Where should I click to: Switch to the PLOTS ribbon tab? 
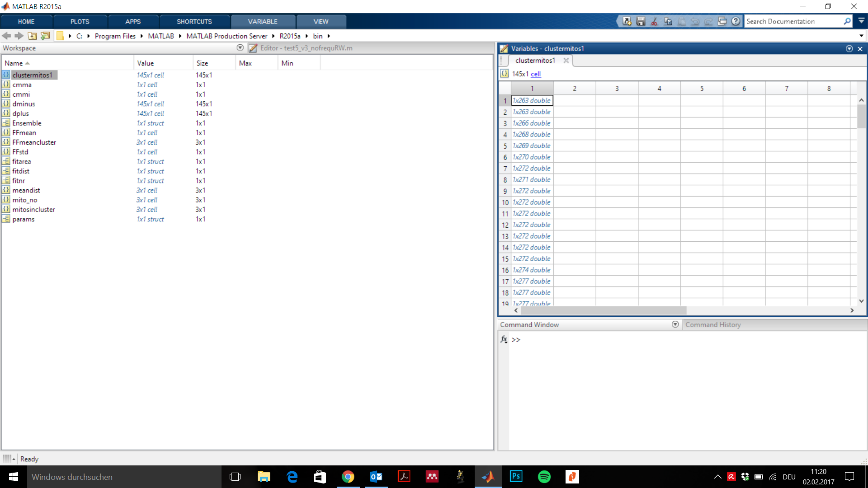(80, 21)
